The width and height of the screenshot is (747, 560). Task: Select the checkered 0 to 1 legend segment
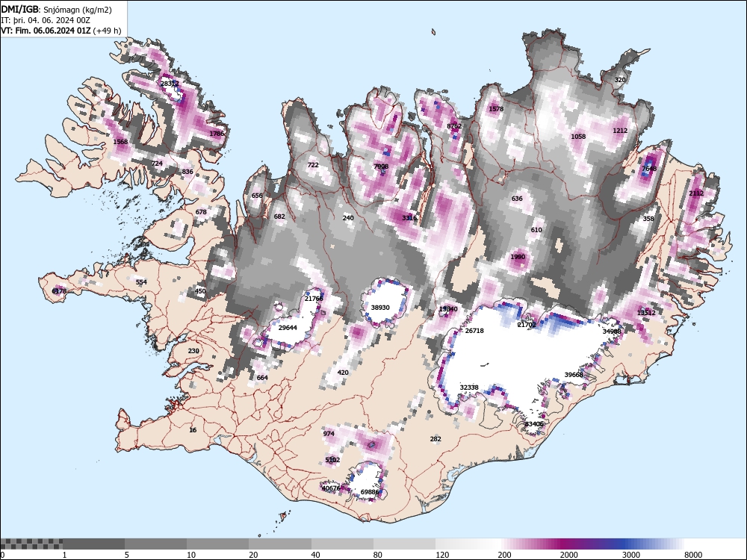[31, 544]
